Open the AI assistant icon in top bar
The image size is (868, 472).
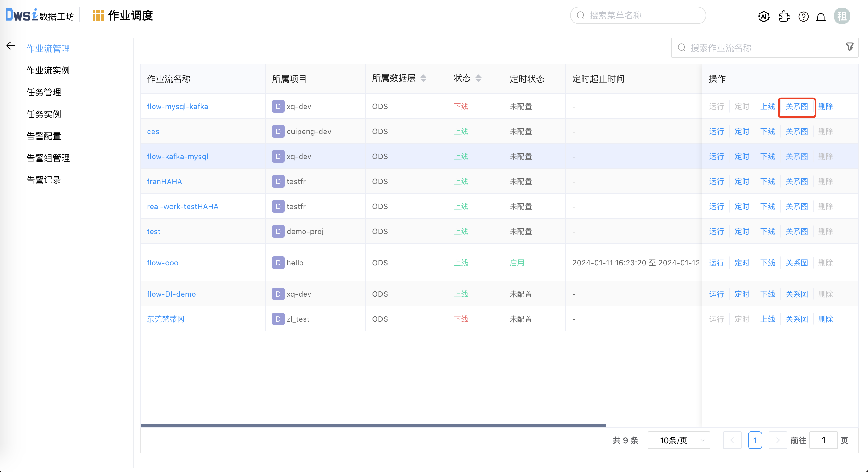click(764, 16)
